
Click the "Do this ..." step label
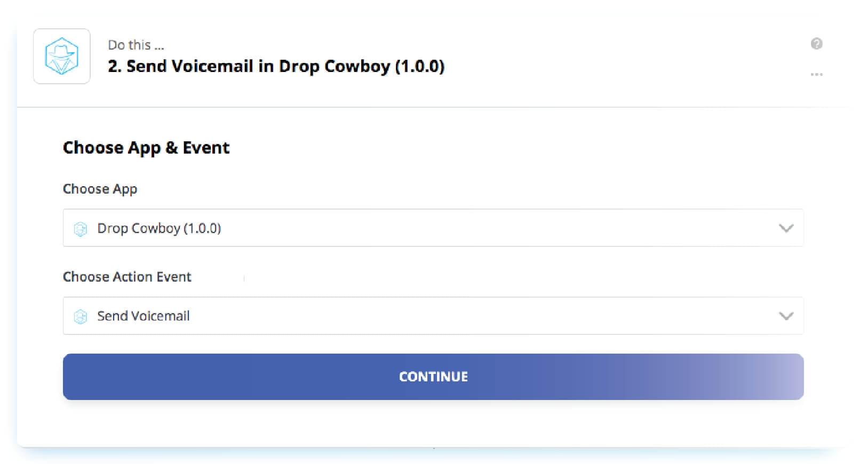click(136, 45)
